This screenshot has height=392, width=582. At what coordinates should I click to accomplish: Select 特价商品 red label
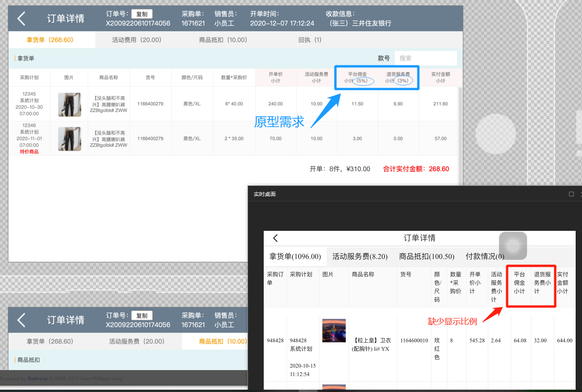(29, 152)
